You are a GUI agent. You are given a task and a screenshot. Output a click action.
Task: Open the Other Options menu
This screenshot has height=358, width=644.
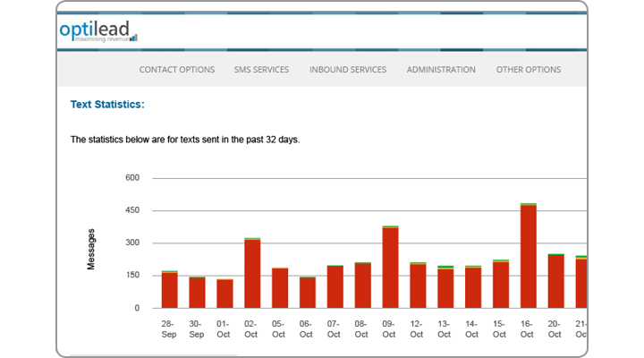pos(528,70)
